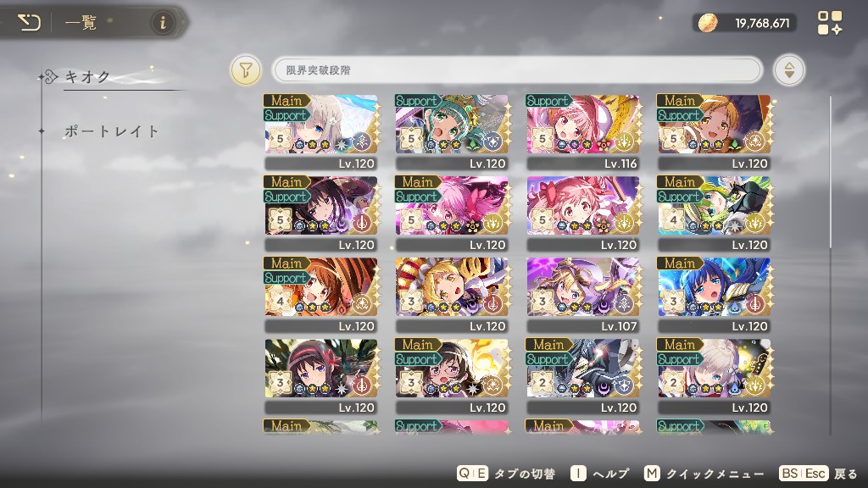Select the first Main Support Lv.120 card
Image resolution: width=868 pixels, height=488 pixels.
pos(321,131)
